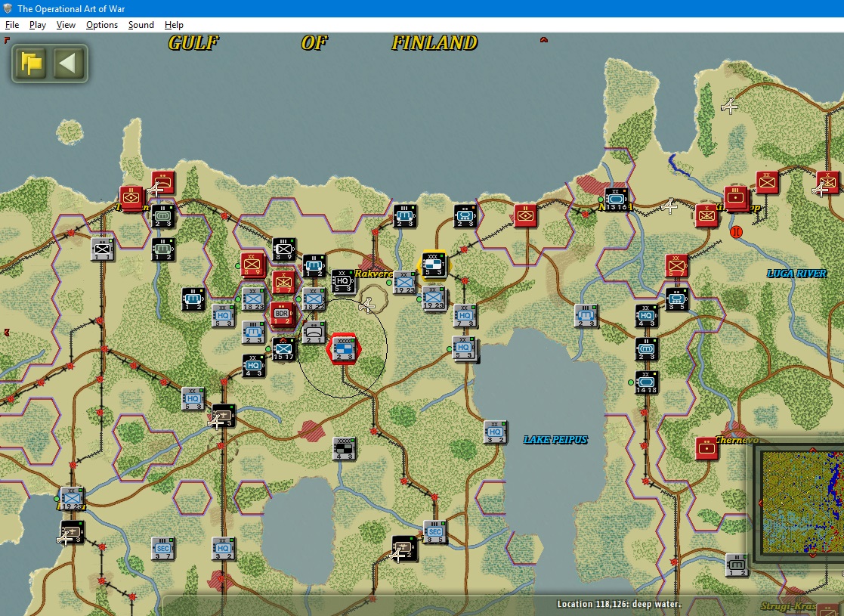Select the grey SEC 3-7 unit
Viewport: 844px width, 616px height.
162,549
